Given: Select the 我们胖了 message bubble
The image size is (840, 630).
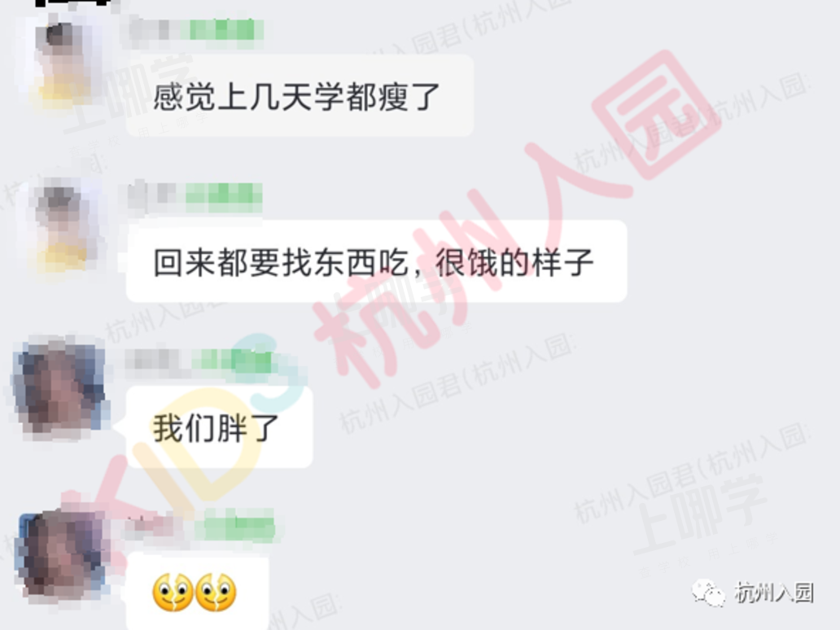Looking at the screenshot, I should click(220, 427).
